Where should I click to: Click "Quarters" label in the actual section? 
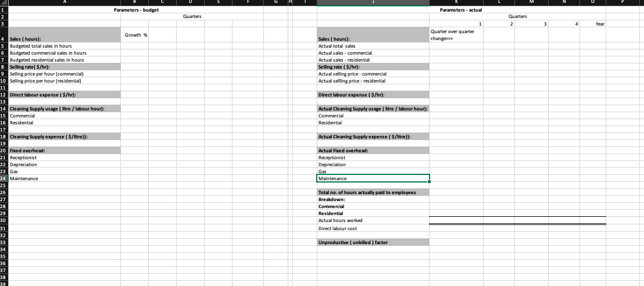tap(517, 16)
